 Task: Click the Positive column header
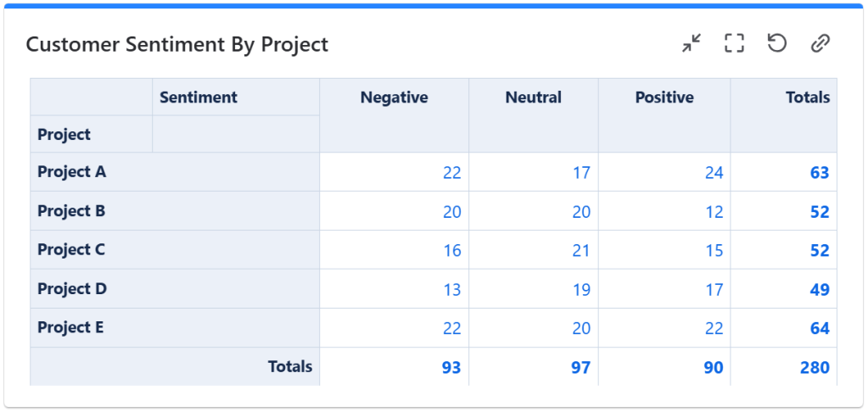point(664,97)
